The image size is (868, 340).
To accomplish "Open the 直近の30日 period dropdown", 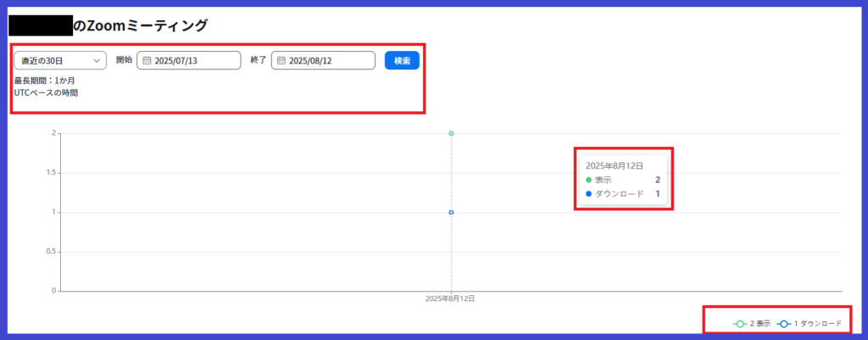I will point(59,61).
